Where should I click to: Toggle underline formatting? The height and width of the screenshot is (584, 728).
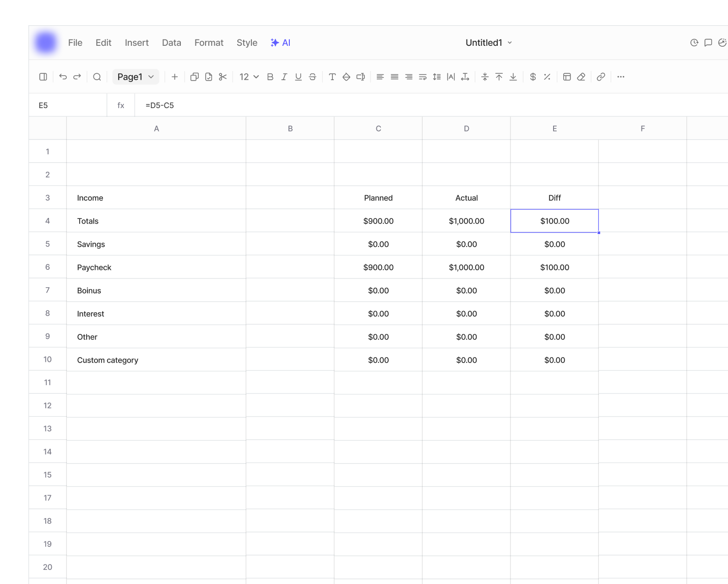(x=299, y=77)
